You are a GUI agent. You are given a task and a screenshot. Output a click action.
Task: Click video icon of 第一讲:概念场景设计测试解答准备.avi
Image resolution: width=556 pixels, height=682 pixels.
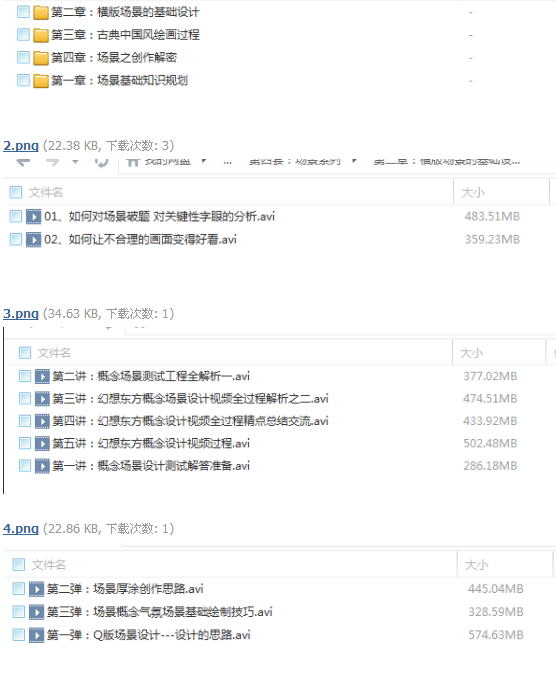pyautogui.click(x=42, y=466)
